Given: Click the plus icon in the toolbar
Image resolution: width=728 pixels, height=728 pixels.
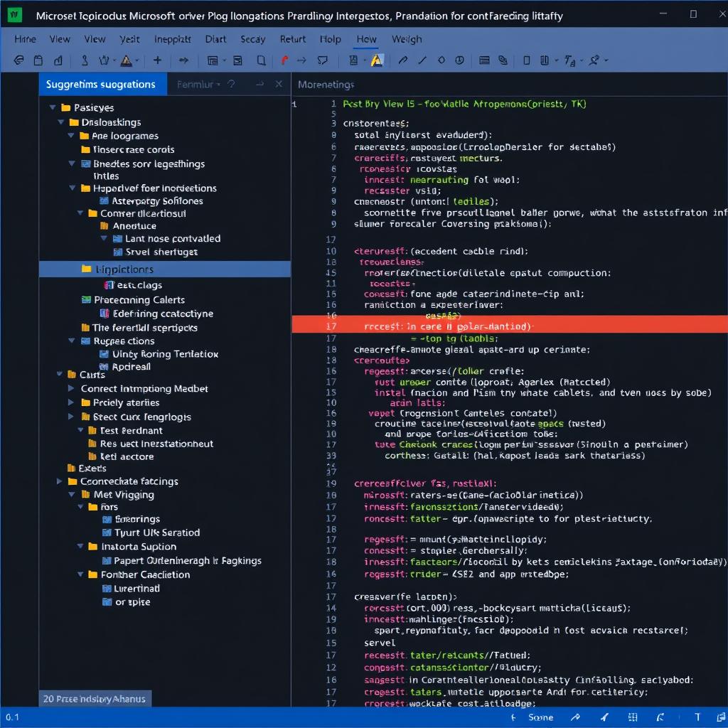Looking at the screenshot, I should point(157,60).
